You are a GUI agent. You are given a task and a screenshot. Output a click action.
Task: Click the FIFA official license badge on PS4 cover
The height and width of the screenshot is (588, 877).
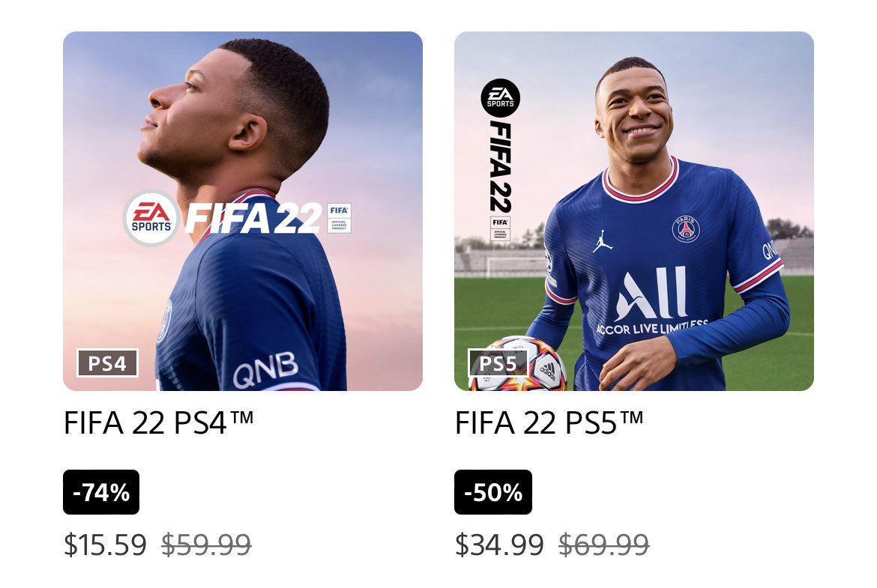point(339,218)
